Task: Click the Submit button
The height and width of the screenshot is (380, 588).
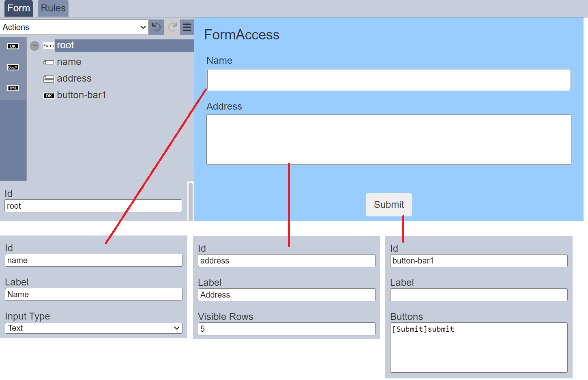Action: pyautogui.click(x=389, y=205)
